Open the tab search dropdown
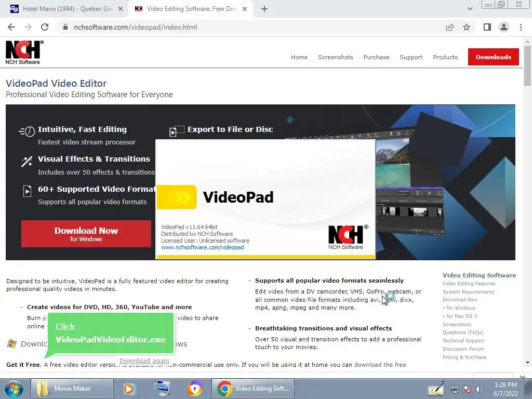The height and width of the screenshot is (399, 532). click(470, 9)
